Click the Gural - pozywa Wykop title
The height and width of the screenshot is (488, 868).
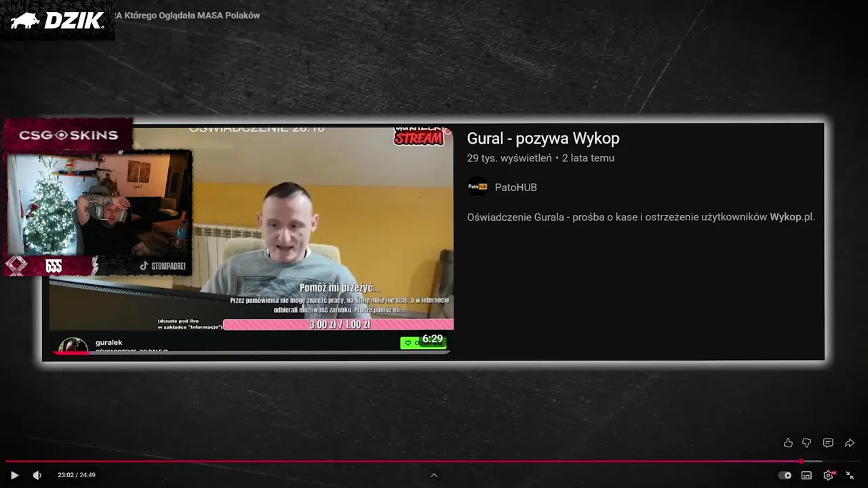tap(543, 138)
